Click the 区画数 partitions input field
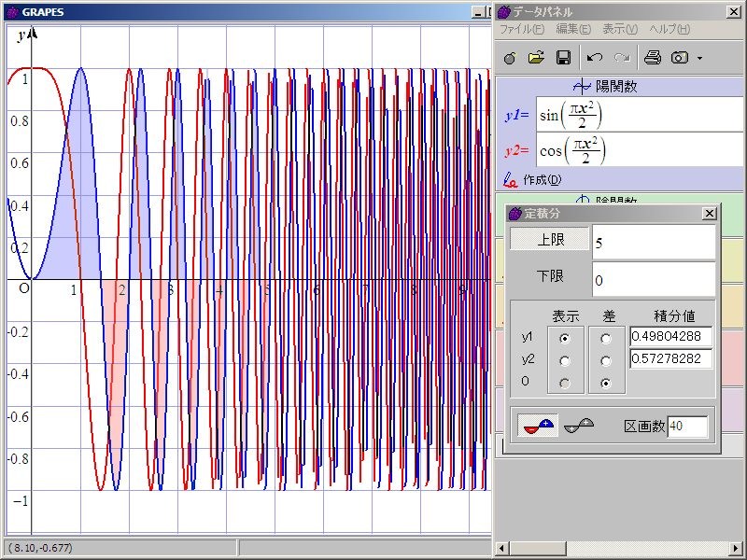 687,427
